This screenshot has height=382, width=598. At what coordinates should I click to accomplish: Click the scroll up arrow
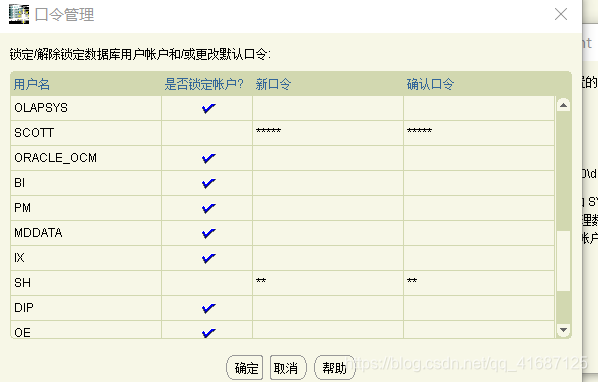coord(563,105)
